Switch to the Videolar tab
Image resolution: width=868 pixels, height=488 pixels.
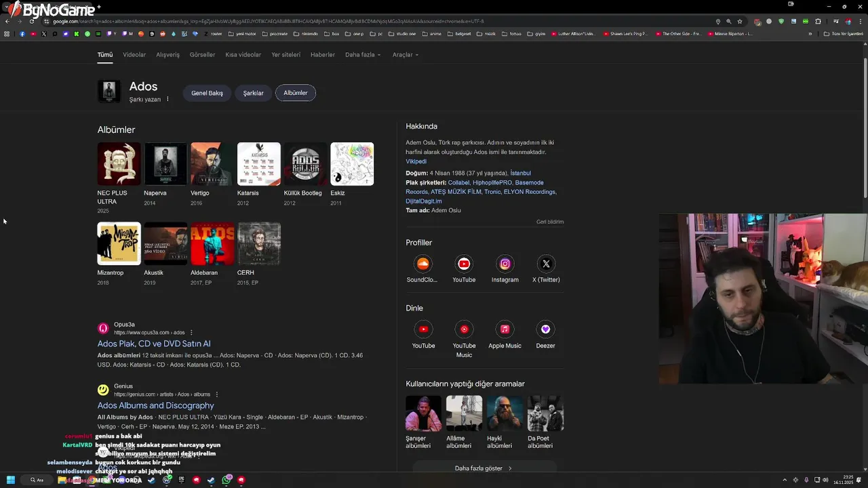point(134,55)
